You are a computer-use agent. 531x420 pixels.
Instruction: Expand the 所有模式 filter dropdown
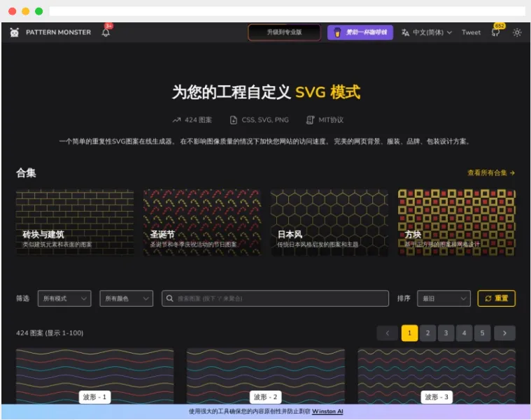64,298
